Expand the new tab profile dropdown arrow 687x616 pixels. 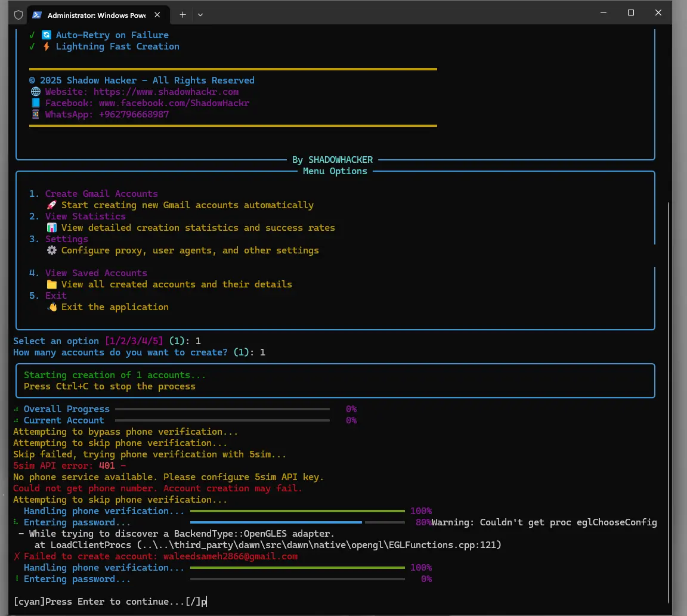(200, 15)
